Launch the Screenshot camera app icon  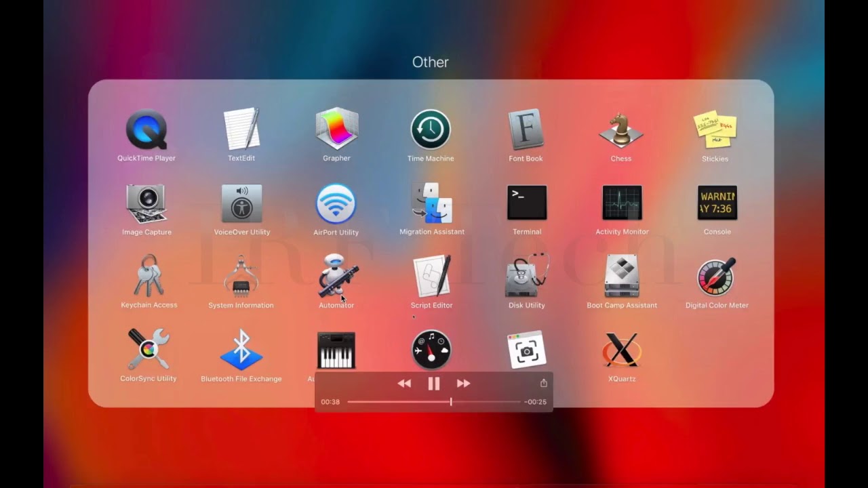click(x=527, y=350)
